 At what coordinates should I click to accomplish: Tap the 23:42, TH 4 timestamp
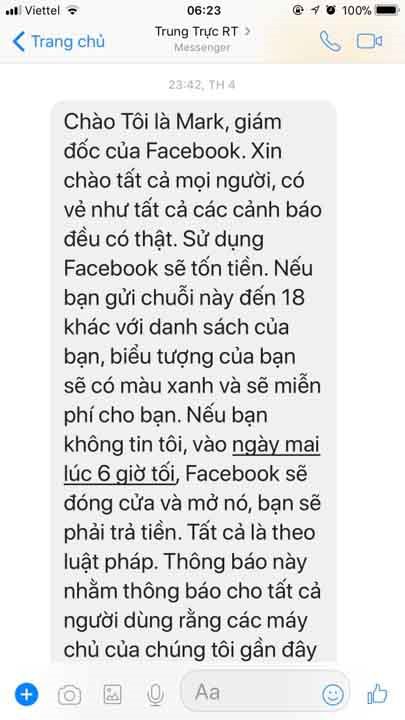pos(201,84)
